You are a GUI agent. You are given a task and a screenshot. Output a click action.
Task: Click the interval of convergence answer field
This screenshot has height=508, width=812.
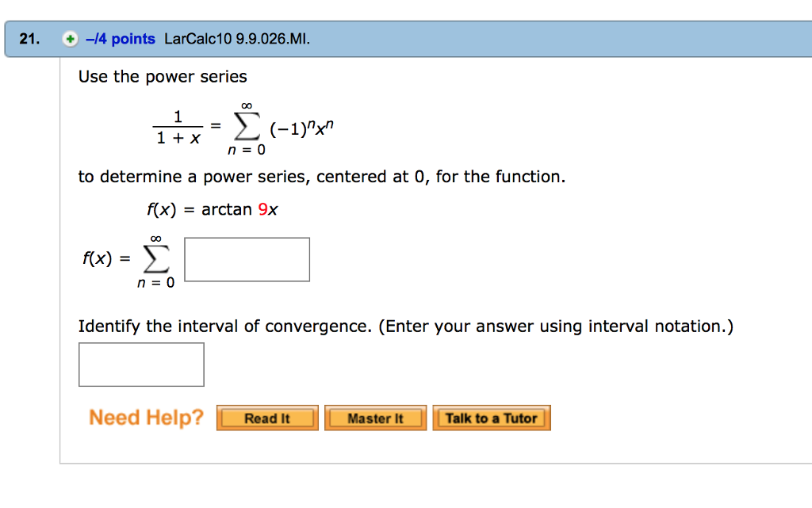tap(141, 365)
